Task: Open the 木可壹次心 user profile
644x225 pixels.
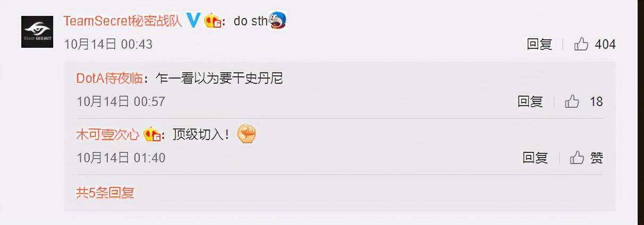Action: (108, 135)
